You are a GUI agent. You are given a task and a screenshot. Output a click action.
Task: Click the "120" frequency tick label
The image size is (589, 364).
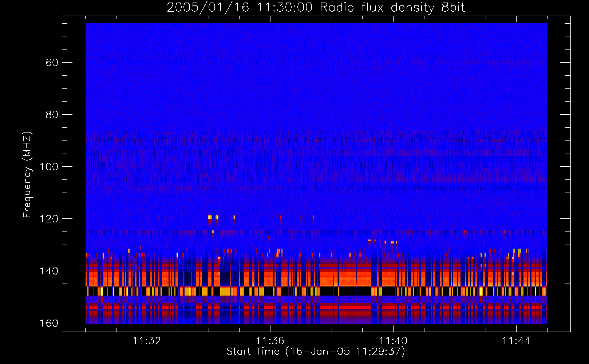(x=49, y=219)
